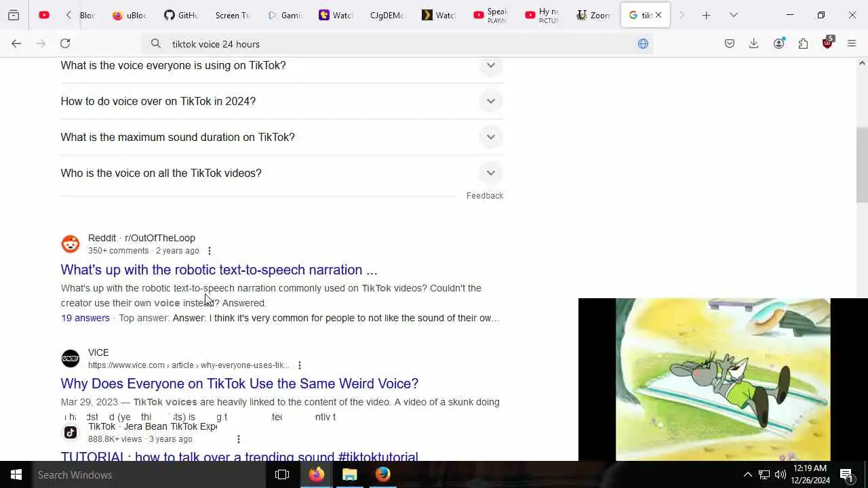Open the network icon in system tray
This screenshot has height=488, width=868.
[764, 474]
